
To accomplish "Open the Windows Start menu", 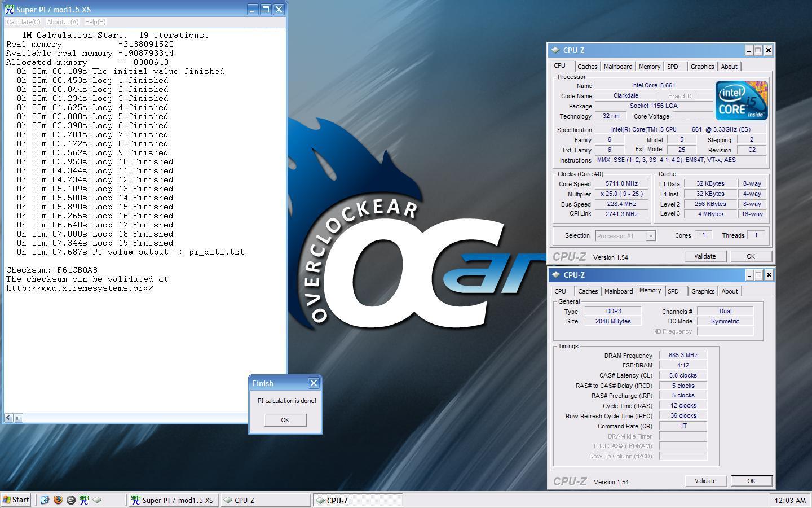I will [16, 500].
